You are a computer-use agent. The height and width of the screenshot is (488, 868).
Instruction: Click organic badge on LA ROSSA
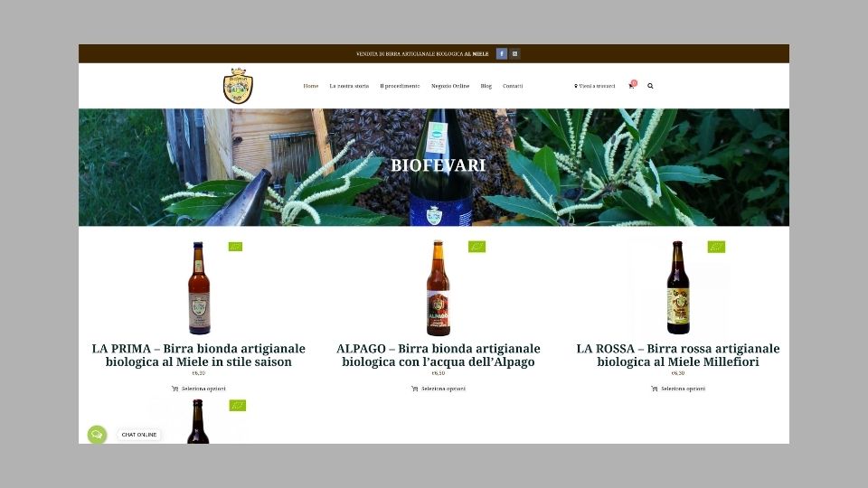click(716, 247)
